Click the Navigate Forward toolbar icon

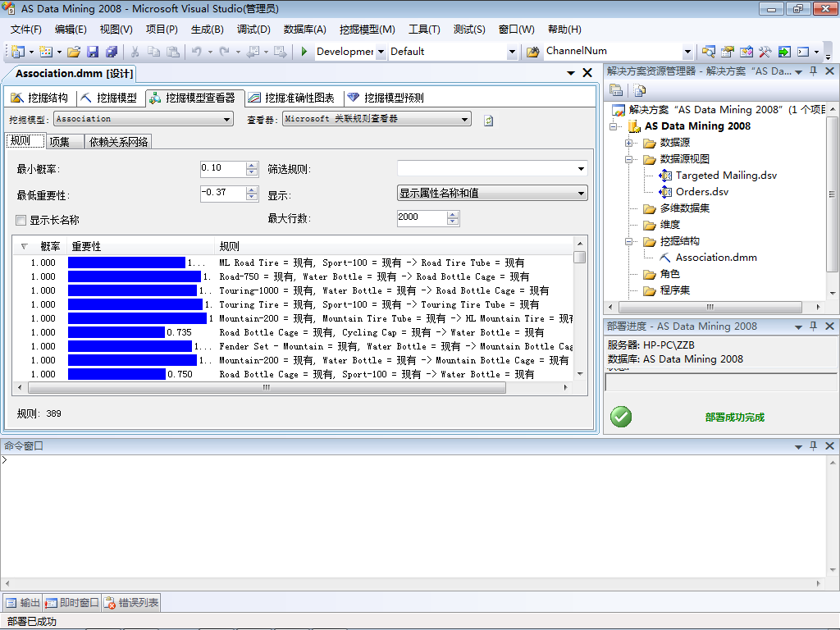point(280,52)
